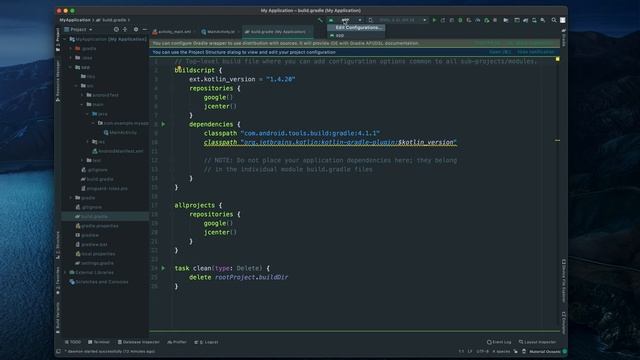640x360 pixels.
Task: Open the TODO tool window tab
Action: click(x=73, y=342)
